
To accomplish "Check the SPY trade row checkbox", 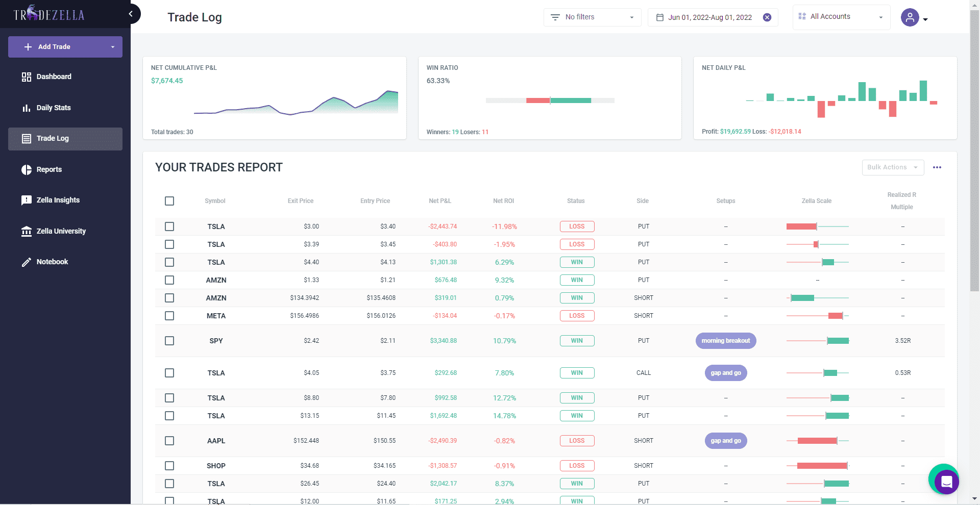I will point(169,341).
